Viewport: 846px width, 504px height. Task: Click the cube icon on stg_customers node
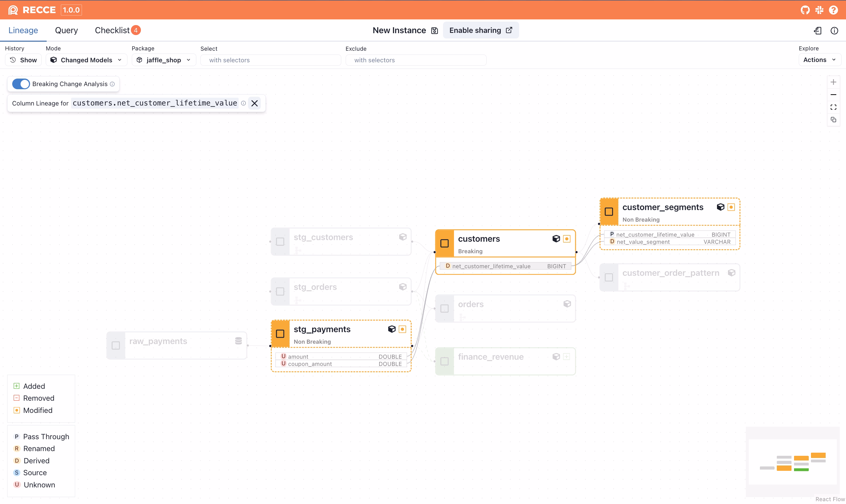click(x=403, y=237)
